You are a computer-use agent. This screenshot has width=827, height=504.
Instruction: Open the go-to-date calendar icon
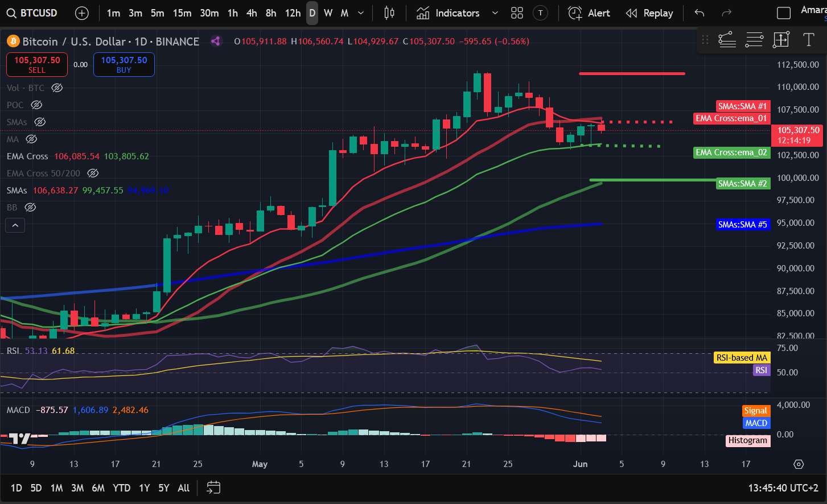click(x=213, y=488)
